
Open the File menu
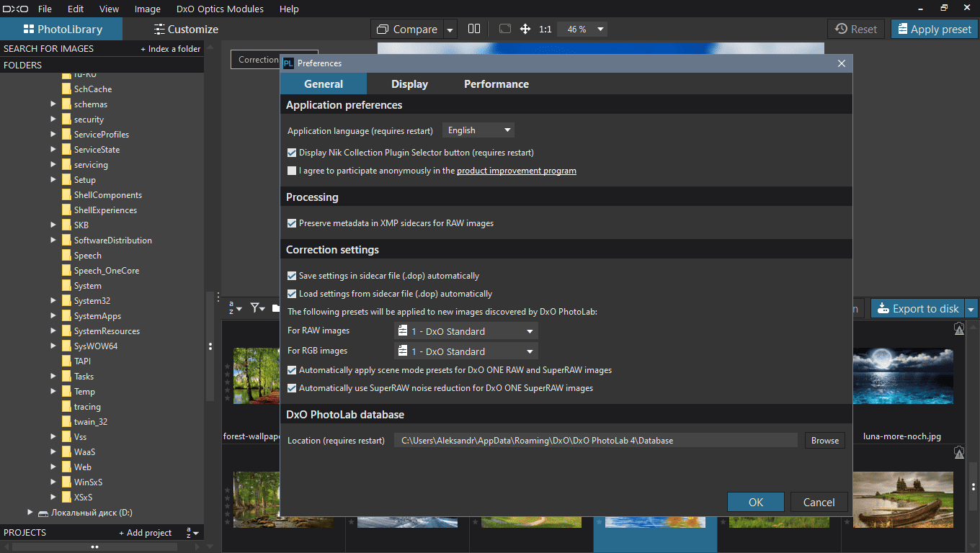tap(45, 9)
